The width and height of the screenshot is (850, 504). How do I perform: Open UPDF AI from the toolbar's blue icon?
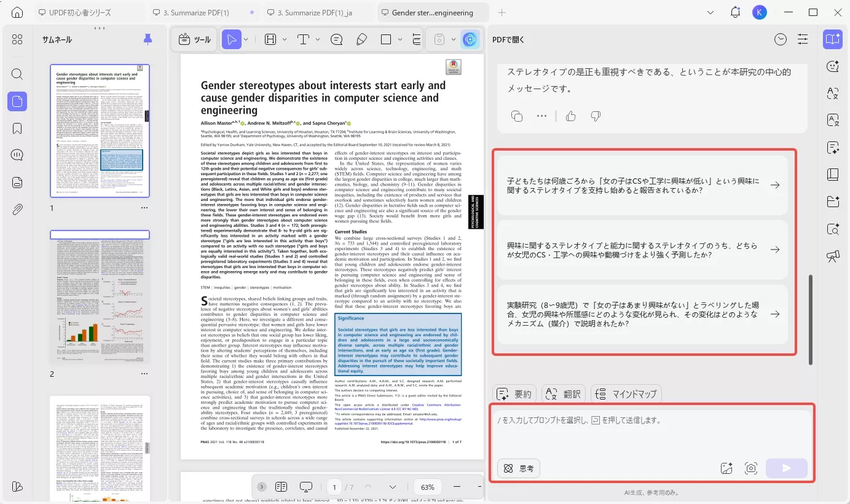coord(470,39)
